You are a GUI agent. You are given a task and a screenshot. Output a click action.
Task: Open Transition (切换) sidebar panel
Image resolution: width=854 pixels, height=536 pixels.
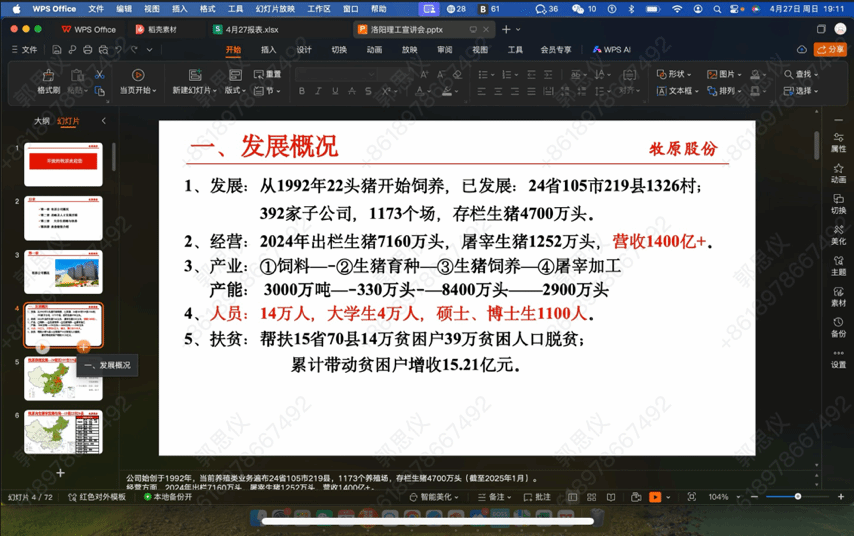838,204
